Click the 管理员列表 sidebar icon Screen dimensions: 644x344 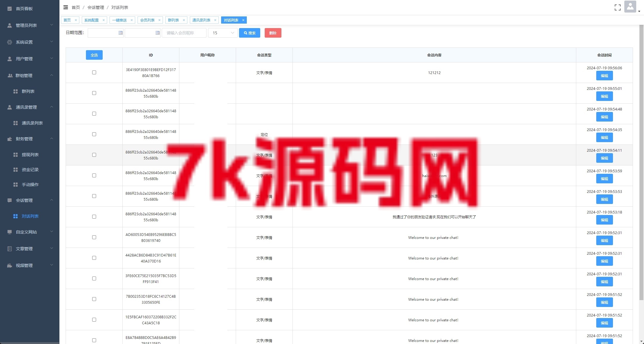[10, 25]
